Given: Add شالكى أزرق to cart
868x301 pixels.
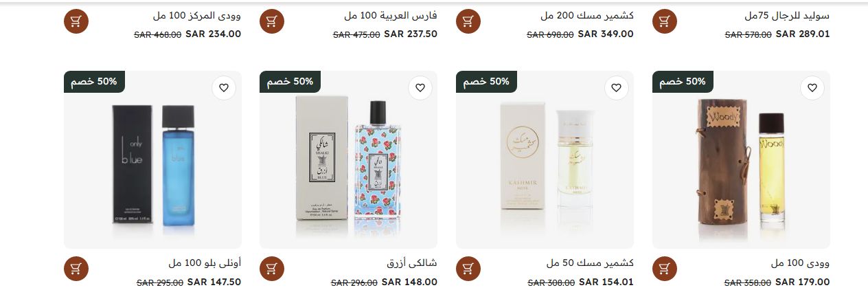Looking at the screenshot, I should pyautogui.click(x=272, y=269).
